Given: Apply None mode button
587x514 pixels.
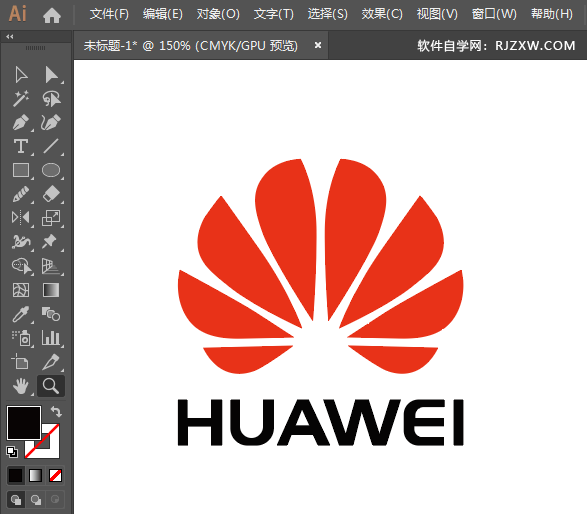Looking at the screenshot, I should [55, 475].
